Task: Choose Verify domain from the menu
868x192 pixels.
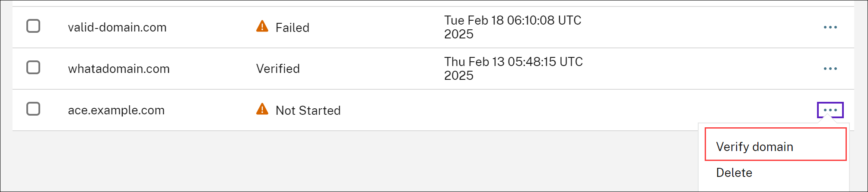Action: point(754,147)
